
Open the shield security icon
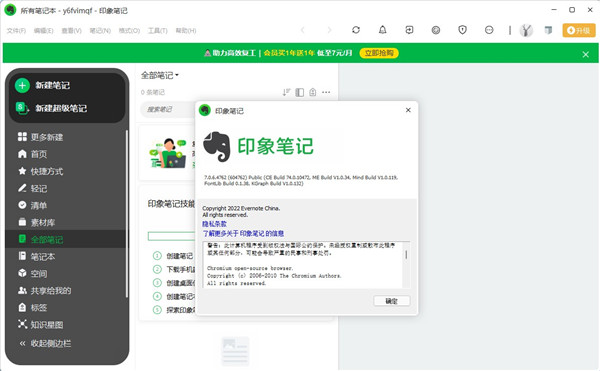point(462,30)
